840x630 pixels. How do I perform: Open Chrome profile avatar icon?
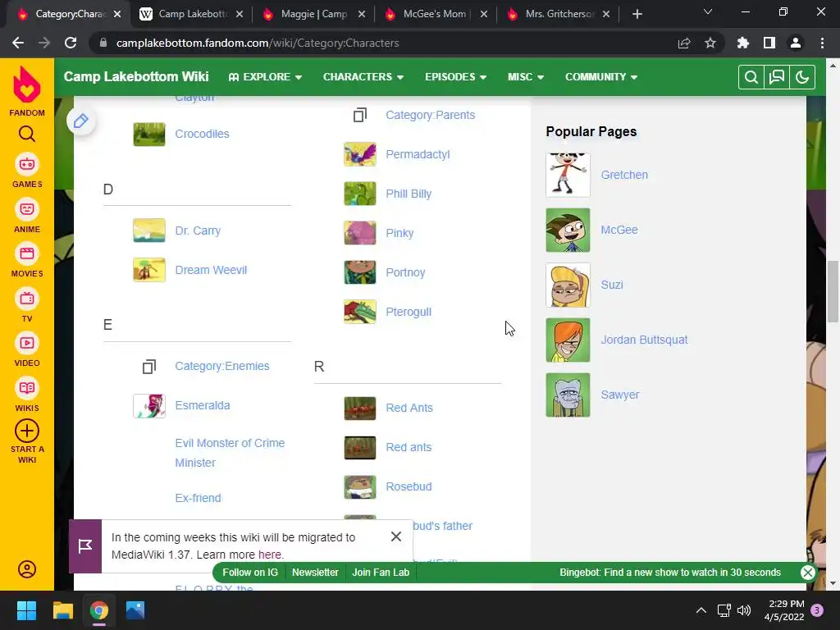point(796,43)
